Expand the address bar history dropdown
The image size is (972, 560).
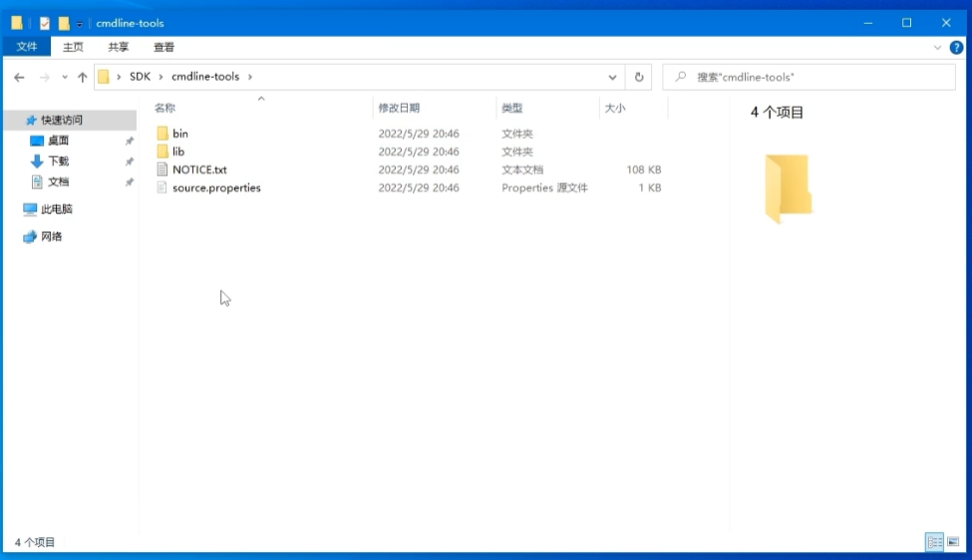tap(612, 78)
